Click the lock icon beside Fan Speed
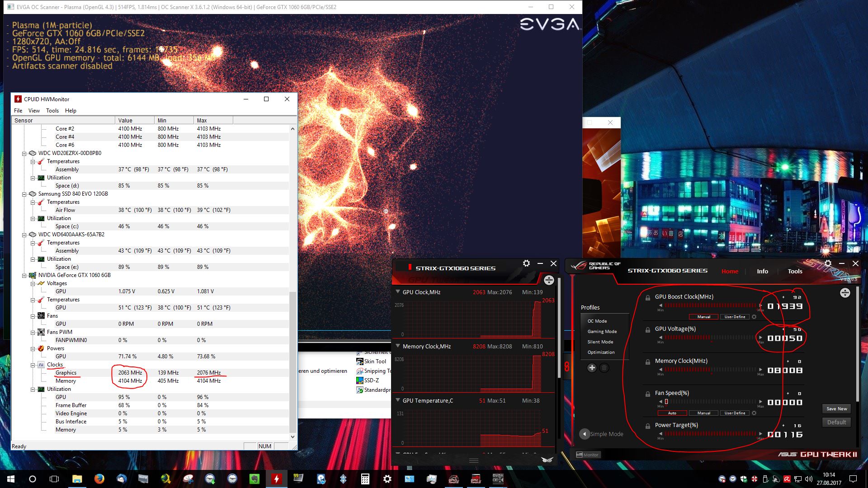The image size is (868, 488). (x=648, y=394)
